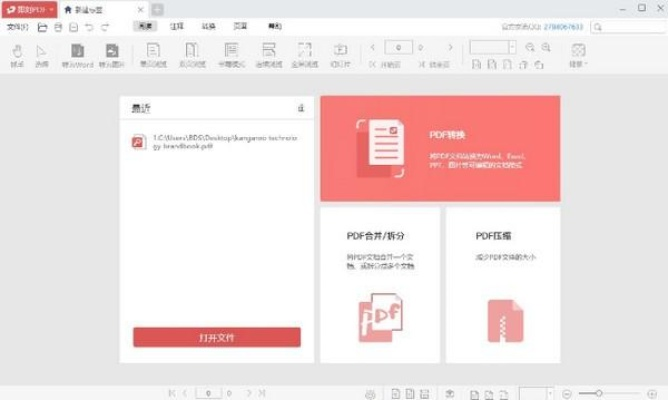Select the arrow Select tool in the toolbar
This screenshot has height=400, width=668.
pyautogui.click(x=41, y=55)
